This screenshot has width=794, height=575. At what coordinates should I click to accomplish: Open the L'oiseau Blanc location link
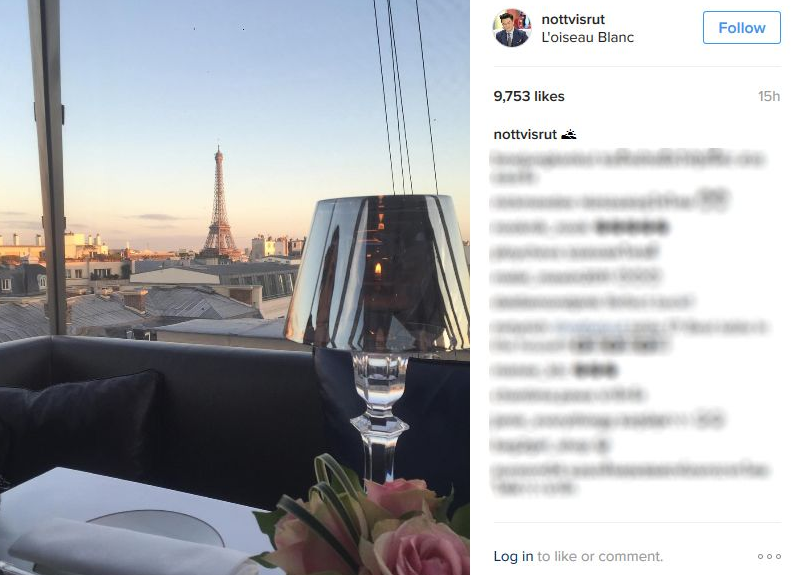[x=587, y=37]
